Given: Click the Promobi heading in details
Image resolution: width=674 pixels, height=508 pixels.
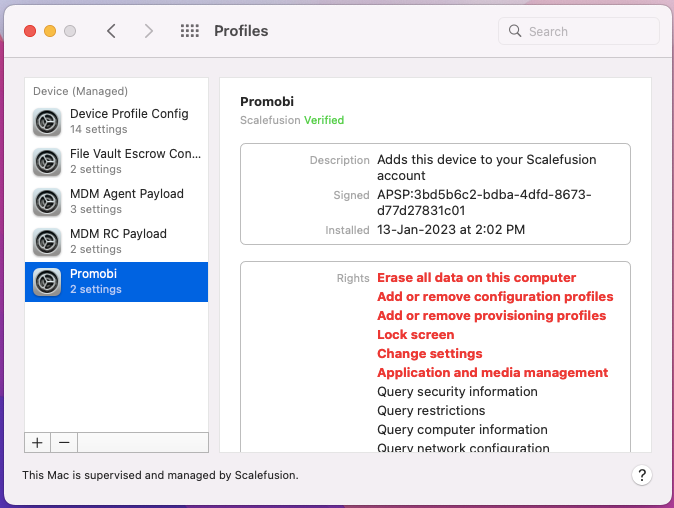Looking at the screenshot, I should click(x=267, y=101).
